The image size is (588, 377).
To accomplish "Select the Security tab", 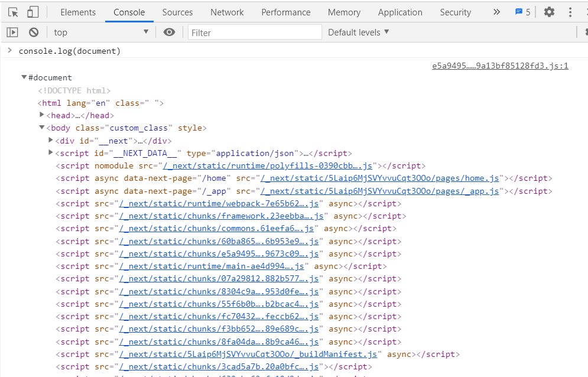I will 455,12.
